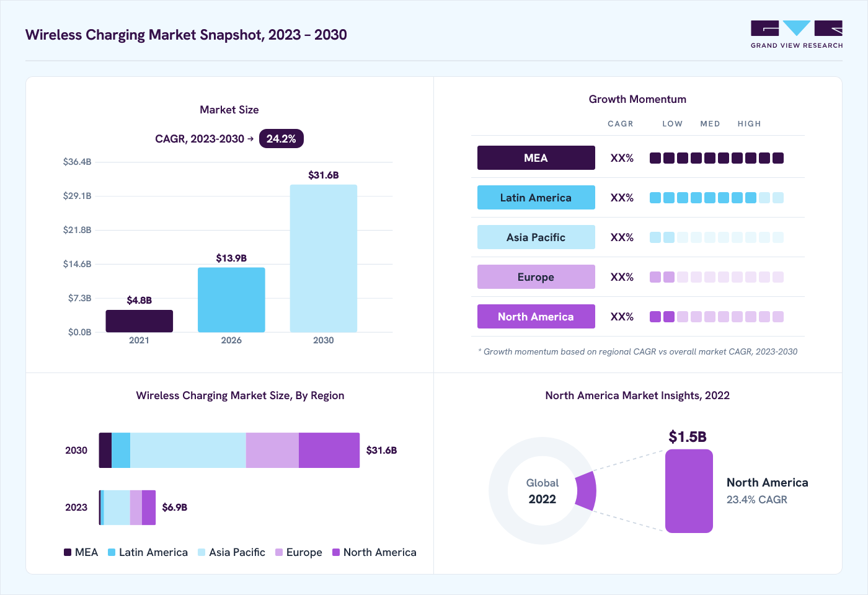Click Global 2022 donut center label
This screenshot has height=595, width=868.
coord(542,491)
